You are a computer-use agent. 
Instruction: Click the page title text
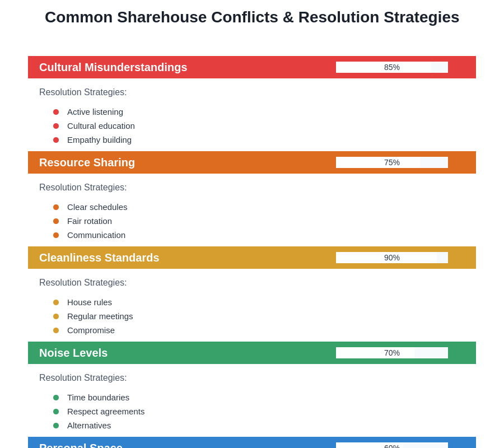252,17
